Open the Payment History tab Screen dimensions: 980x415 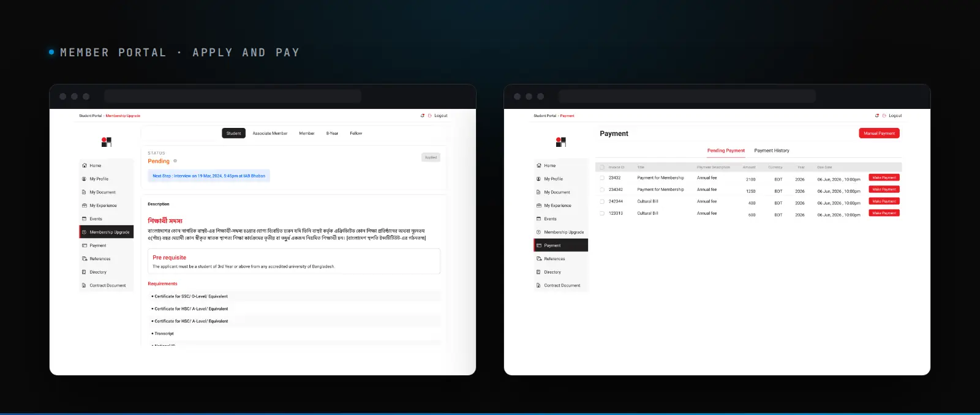point(772,151)
